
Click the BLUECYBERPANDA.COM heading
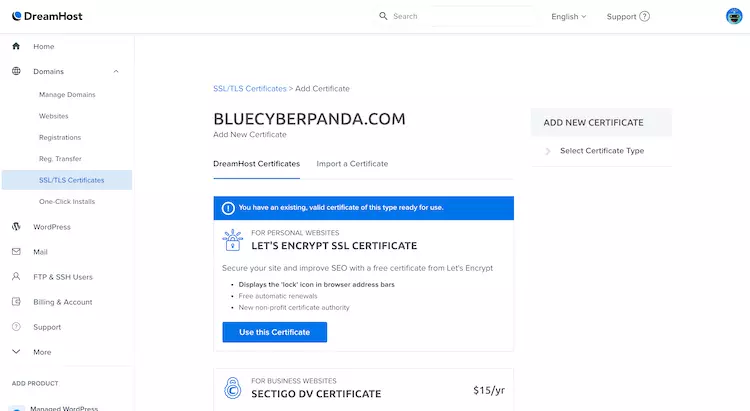click(x=309, y=119)
